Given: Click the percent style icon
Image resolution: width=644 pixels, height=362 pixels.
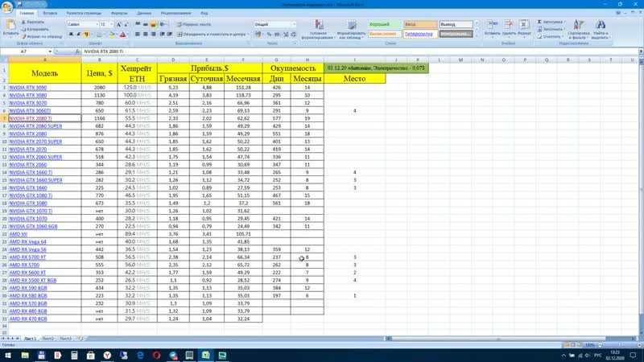Looking at the screenshot, I should [x=270, y=35].
